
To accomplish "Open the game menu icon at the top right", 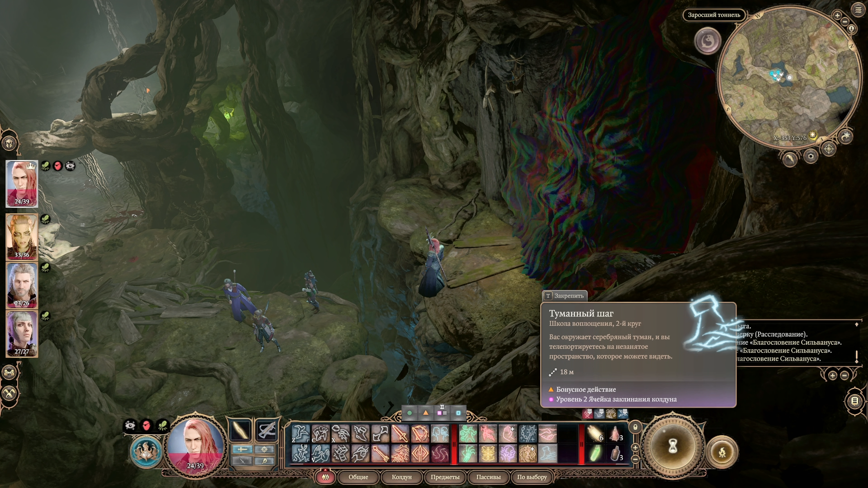I will [x=858, y=10].
